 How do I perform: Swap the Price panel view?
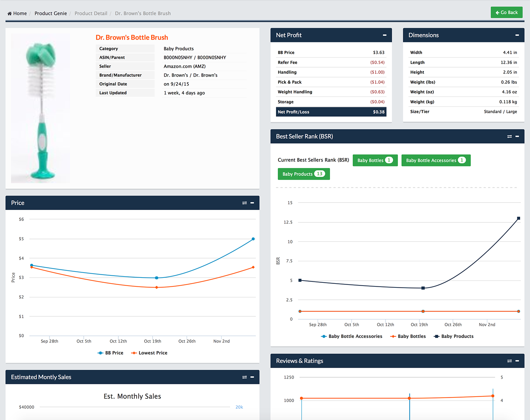(x=244, y=203)
